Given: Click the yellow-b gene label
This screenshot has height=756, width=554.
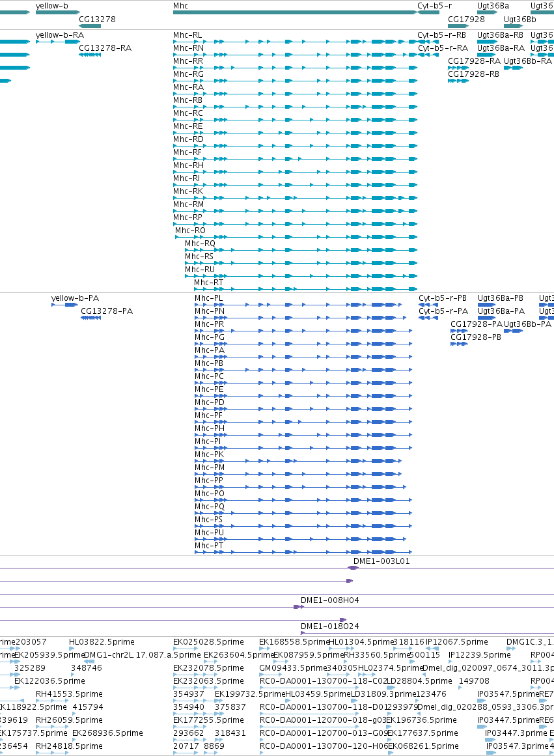Looking at the screenshot, I should coord(51,6).
